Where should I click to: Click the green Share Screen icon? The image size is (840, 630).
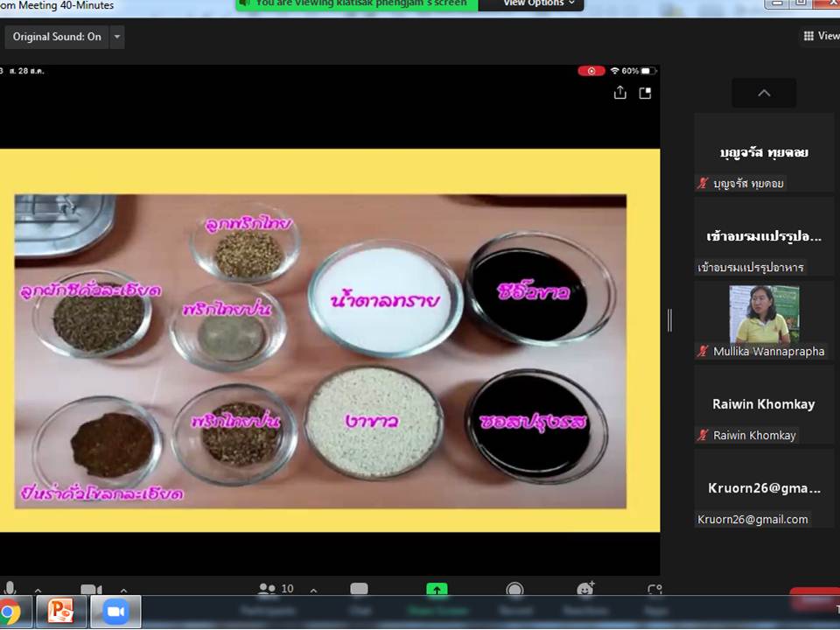[x=437, y=589]
